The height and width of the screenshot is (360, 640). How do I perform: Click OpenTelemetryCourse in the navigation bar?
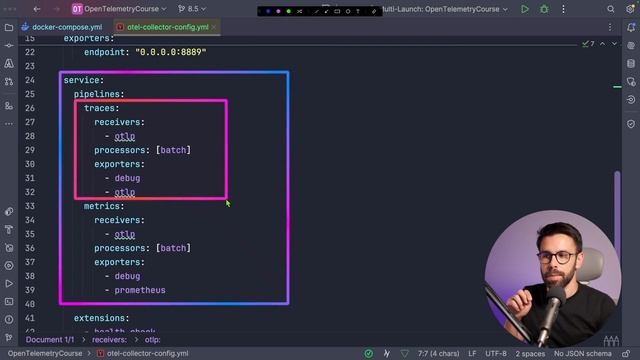pos(45,353)
